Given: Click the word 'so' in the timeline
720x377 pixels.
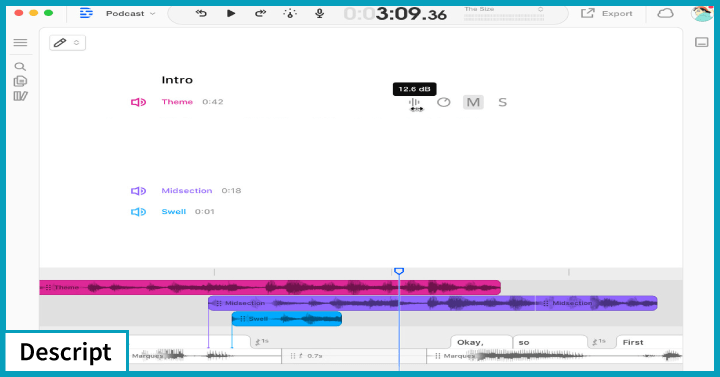Looking at the screenshot, I should coord(550,342).
